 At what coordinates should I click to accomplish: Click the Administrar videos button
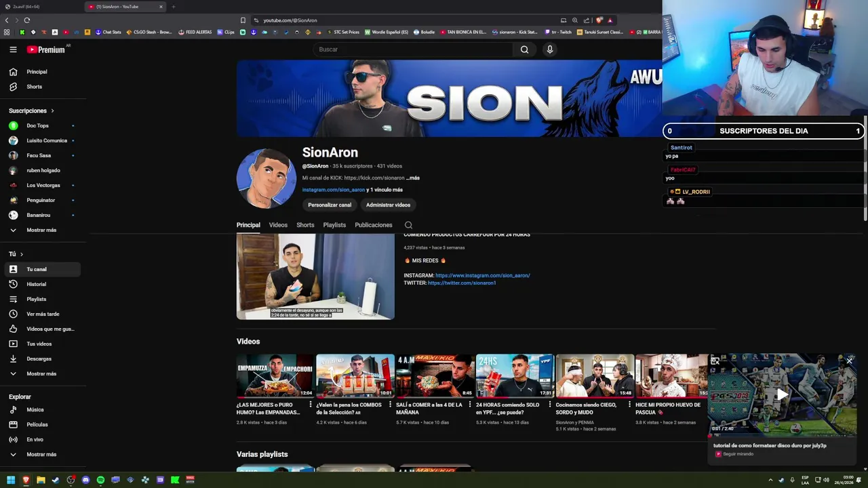coord(388,205)
